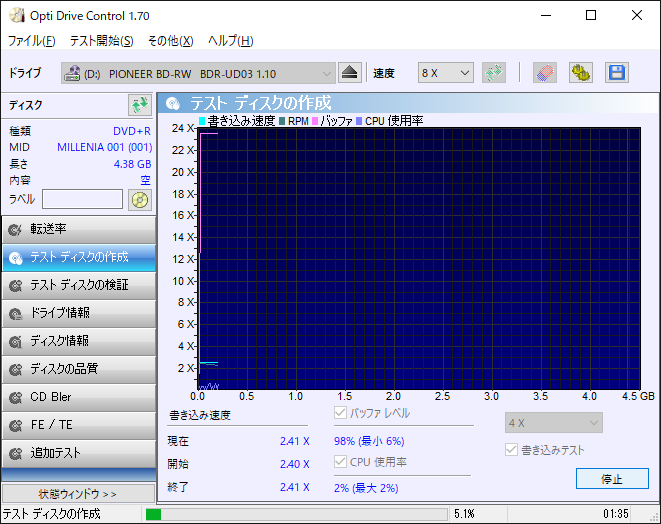Click the disc icon beside ディスクの品質

coord(16,370)
